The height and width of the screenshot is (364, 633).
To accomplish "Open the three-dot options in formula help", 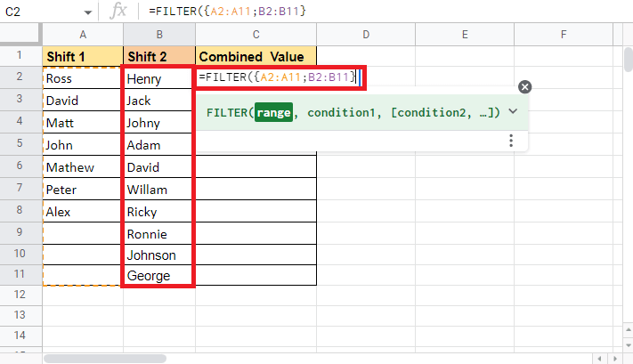I will pos(511,141).
